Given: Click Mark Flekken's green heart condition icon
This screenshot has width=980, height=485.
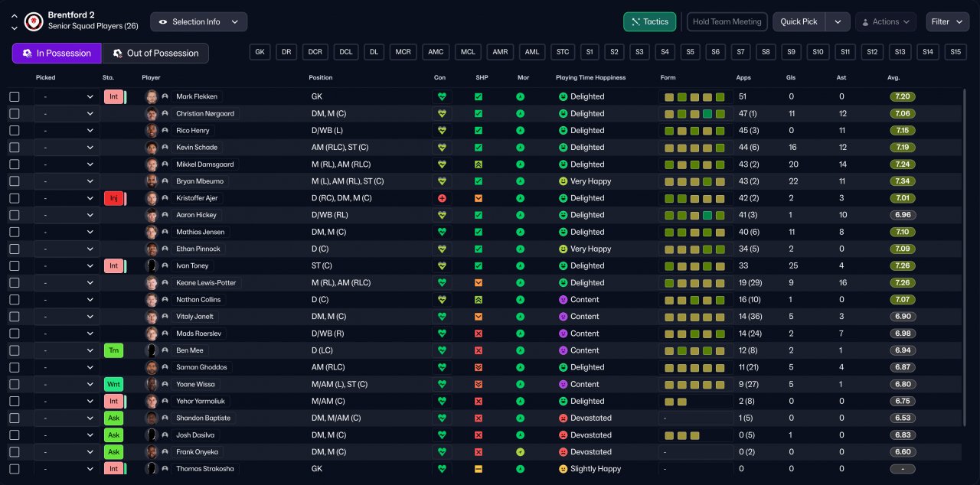Looking at the screenshot, I should click(x=442, y=97).
